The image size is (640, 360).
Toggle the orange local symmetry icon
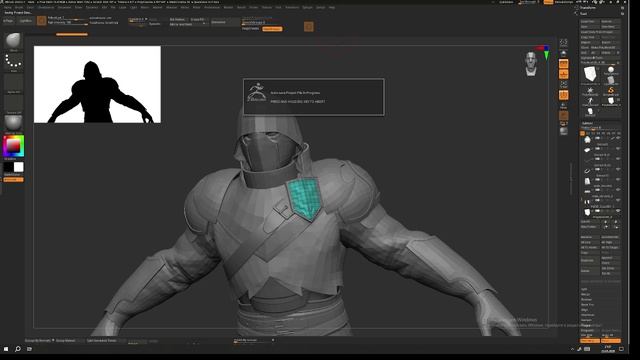point(563,74)
